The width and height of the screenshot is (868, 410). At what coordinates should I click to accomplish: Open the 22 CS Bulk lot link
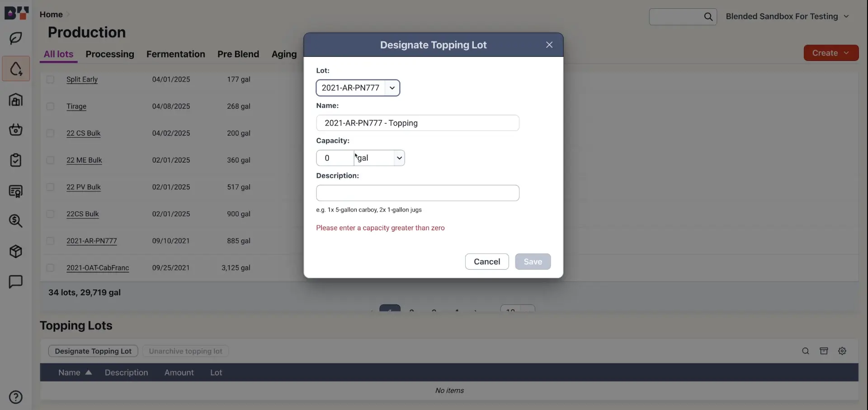pyautogui.click(x=83, y=133)
